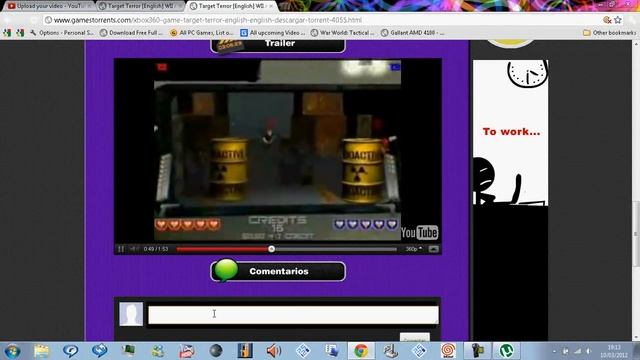The height and width of the screenshot is (360, 640).
Task: Click the gamestorrents.com address bar
Action: (x=322, y=20)
